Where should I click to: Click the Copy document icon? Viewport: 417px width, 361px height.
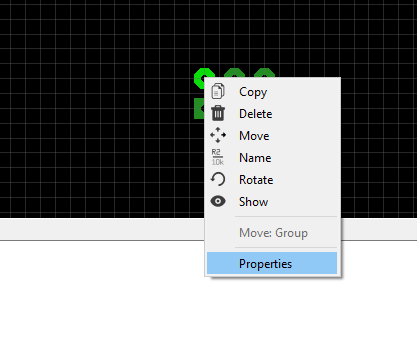click(x=218, y=91)
